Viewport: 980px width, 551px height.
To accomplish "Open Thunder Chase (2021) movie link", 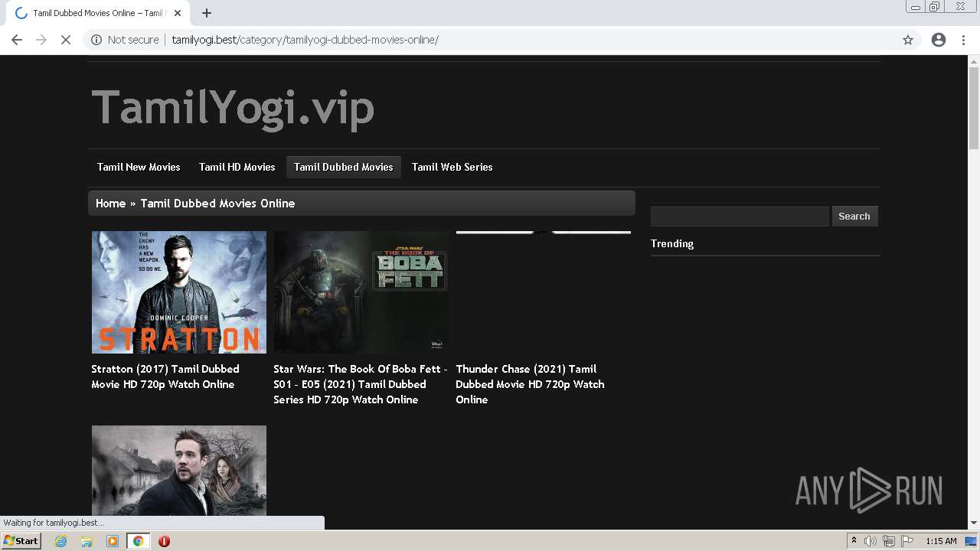I will tap(530, 384).
